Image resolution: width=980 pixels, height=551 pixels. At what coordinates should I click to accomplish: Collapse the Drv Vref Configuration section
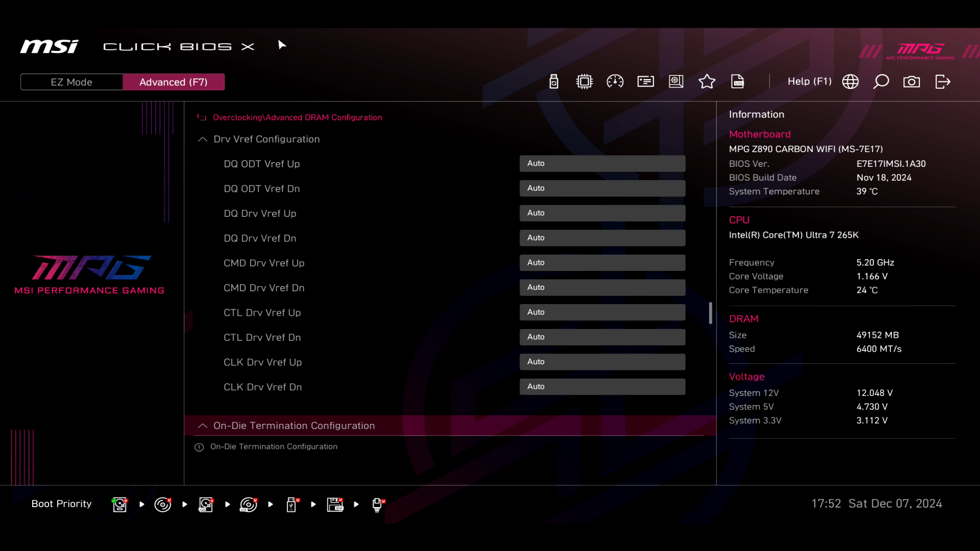coord(203,139)
